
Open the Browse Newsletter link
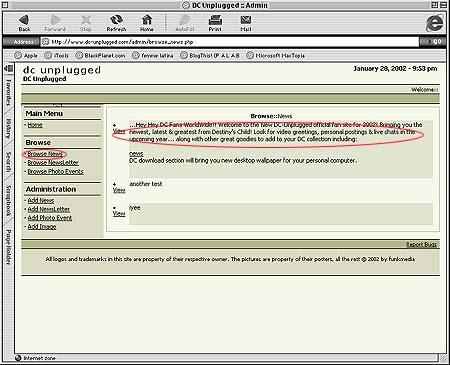pyautogui.click(x=53, y=163)
